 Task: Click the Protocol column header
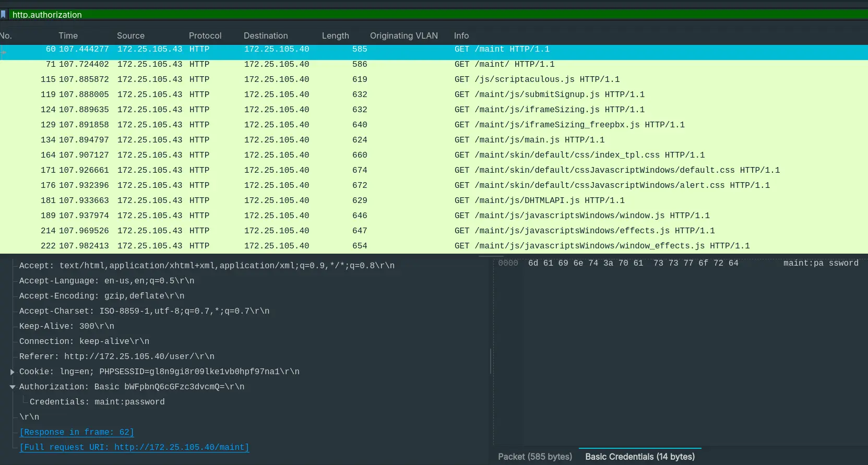tap(205, 35)
